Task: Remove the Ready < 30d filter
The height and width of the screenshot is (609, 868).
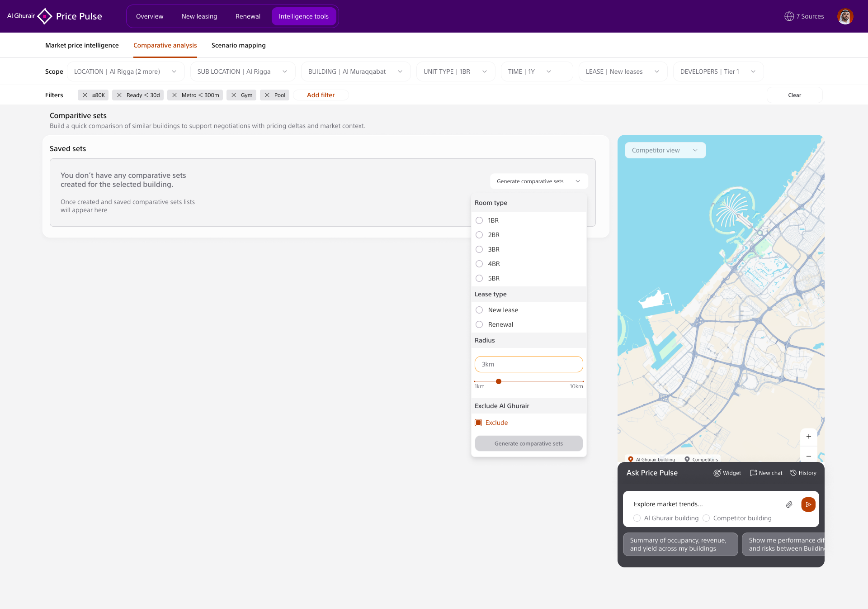Action: [119, 95]
